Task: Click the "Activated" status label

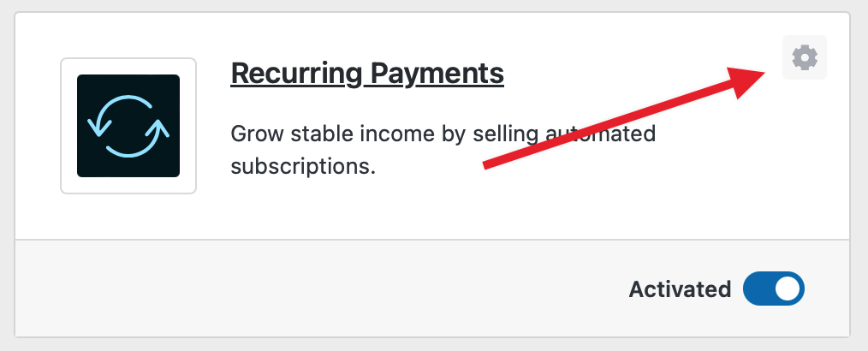Action: pyautogui.click(x=680, y=289)
